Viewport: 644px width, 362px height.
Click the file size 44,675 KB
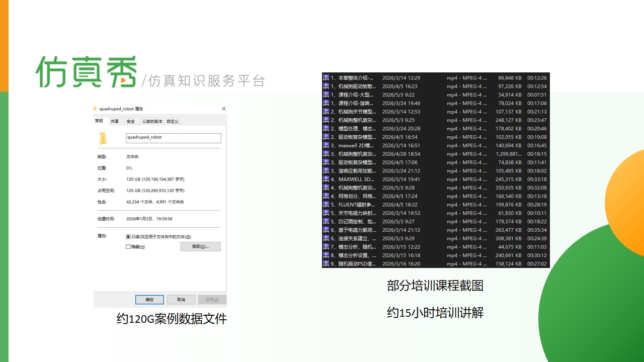click(x=509, y=247)
